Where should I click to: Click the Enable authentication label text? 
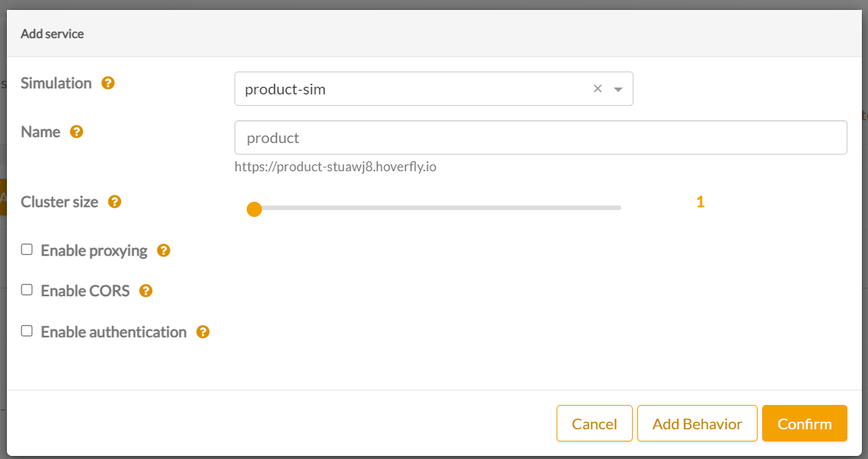113,332
